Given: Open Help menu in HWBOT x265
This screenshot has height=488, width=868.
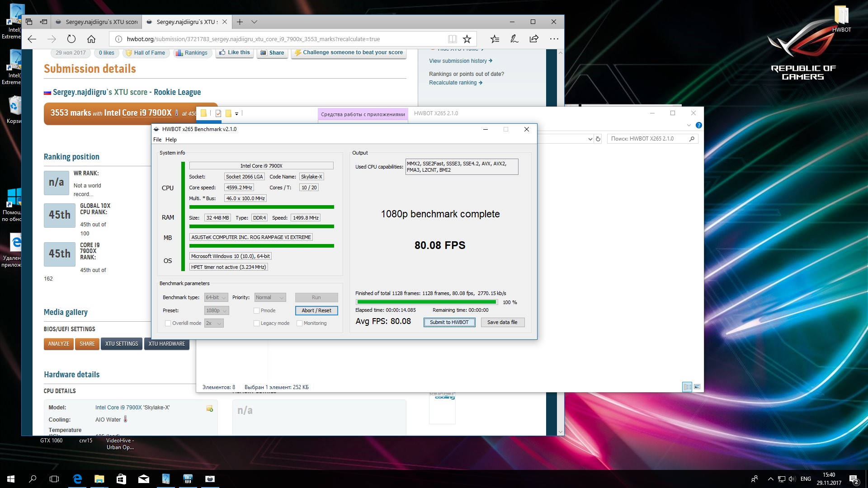Looking at the screenshot, I should 171,140.
